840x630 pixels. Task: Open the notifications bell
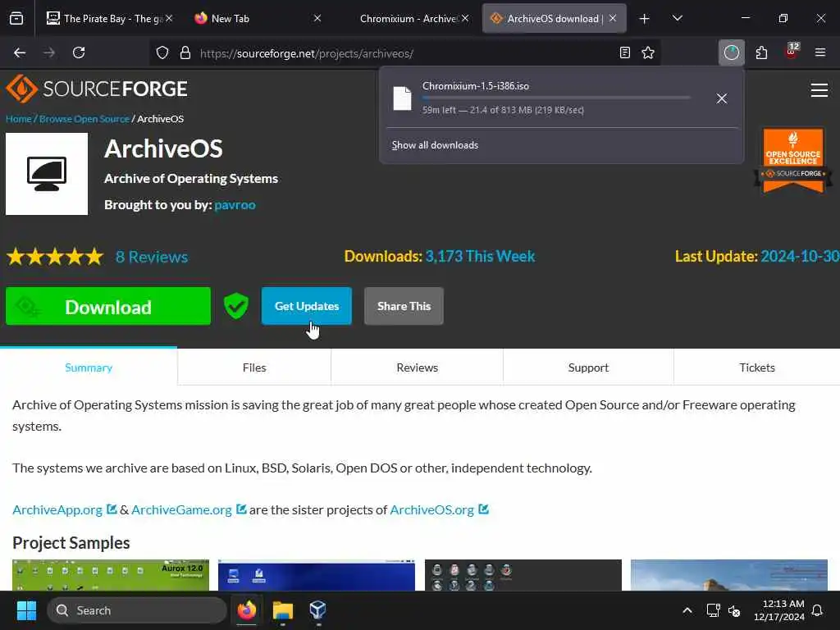[x=818, y=610]
